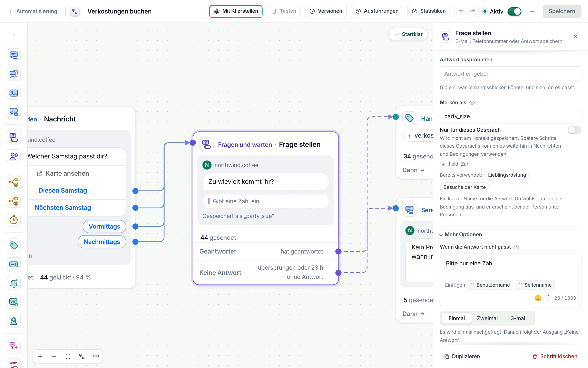The height and width of the screenshot is (368, 588).
Task: Insert the Benutzername variable chip
Action: coord(490,285)
